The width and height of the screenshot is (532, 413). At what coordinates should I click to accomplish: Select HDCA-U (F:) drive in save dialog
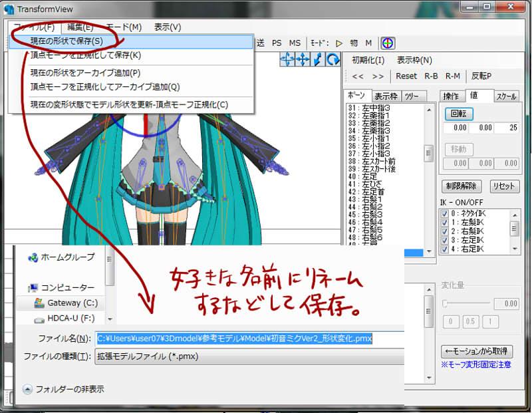[65, 319]
